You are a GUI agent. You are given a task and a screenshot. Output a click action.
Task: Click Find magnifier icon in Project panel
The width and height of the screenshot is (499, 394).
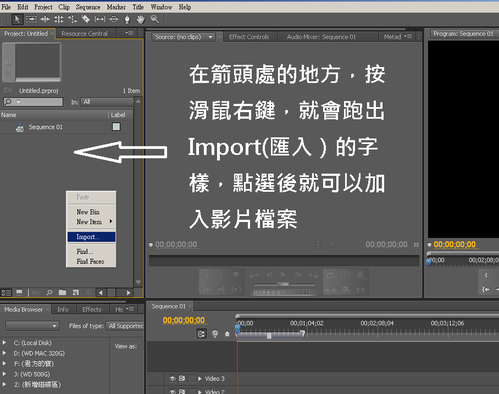pyautogui.click(x=49, y=292)
